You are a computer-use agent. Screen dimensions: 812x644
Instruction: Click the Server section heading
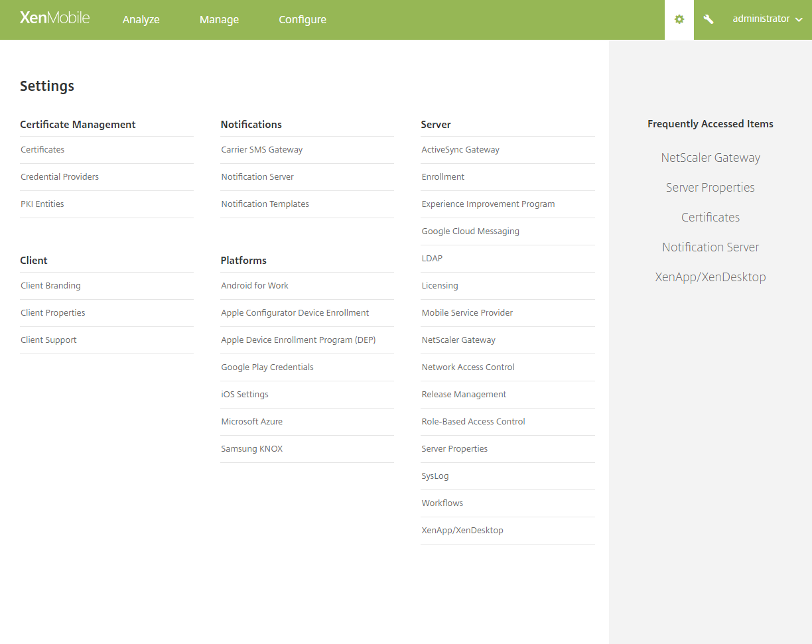click(x=436, y=125)
